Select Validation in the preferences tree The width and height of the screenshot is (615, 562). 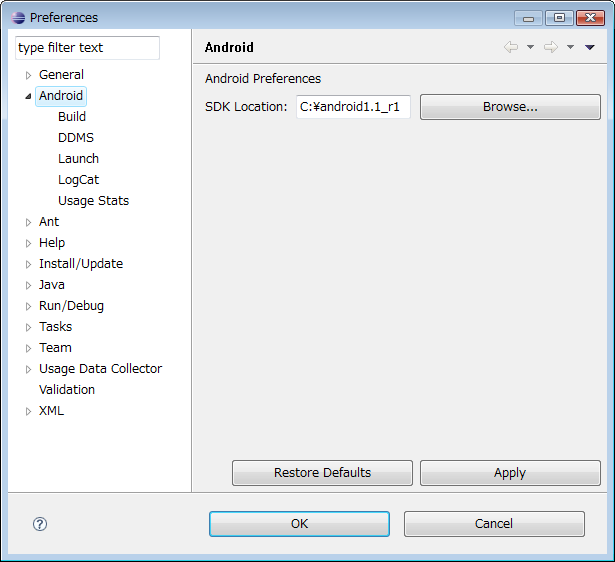click(67, 390)
